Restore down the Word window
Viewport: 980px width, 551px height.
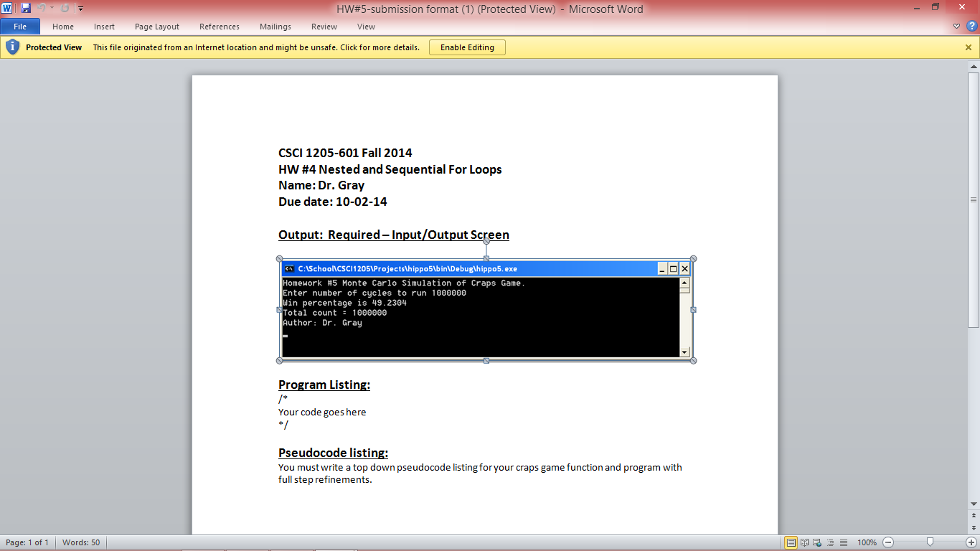(x=936, y=8)
